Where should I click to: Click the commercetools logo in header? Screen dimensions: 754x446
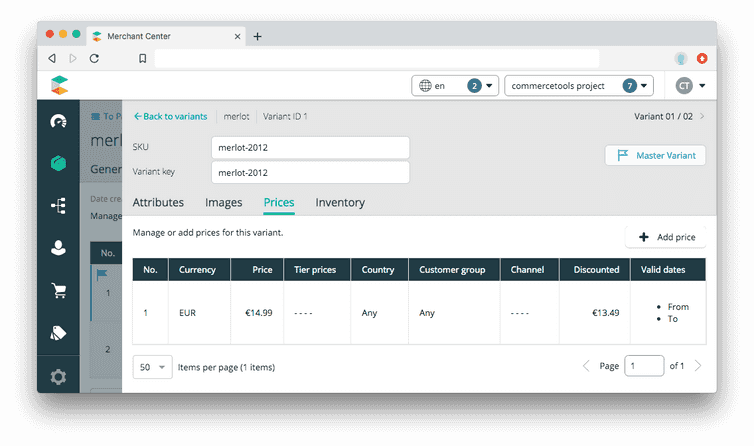coord(60,86)
